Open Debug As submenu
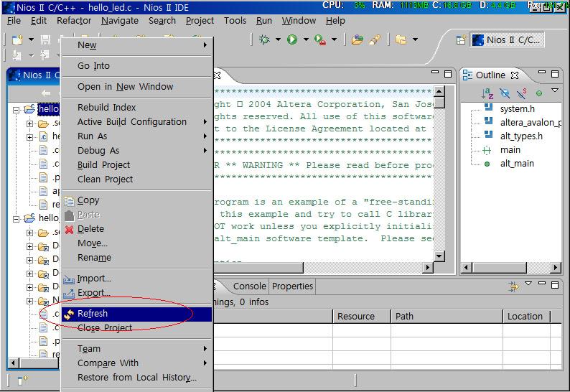The width and height of the screenshot is (570, 392). (x=136, y=151)
